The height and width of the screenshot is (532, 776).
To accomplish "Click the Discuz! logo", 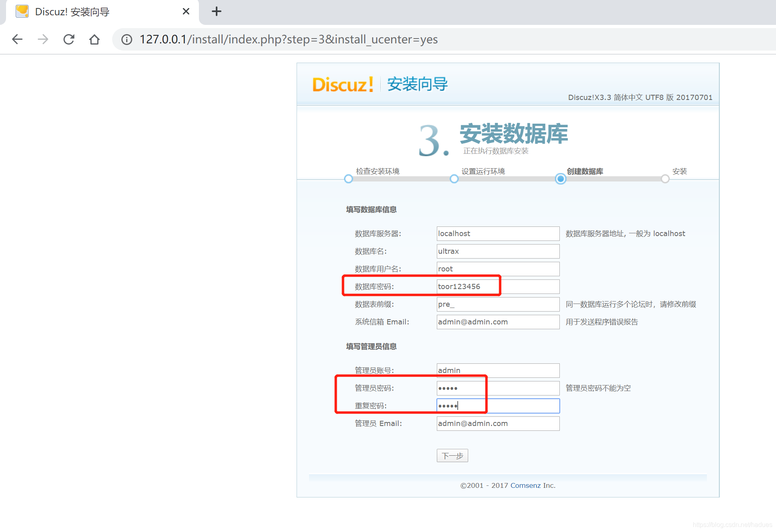I will point(343,85).
